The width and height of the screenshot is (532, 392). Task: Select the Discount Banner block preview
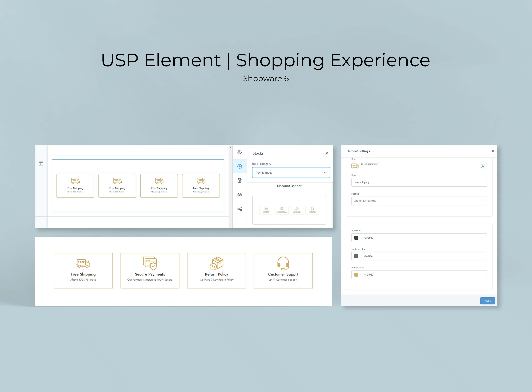coord(289,210)
